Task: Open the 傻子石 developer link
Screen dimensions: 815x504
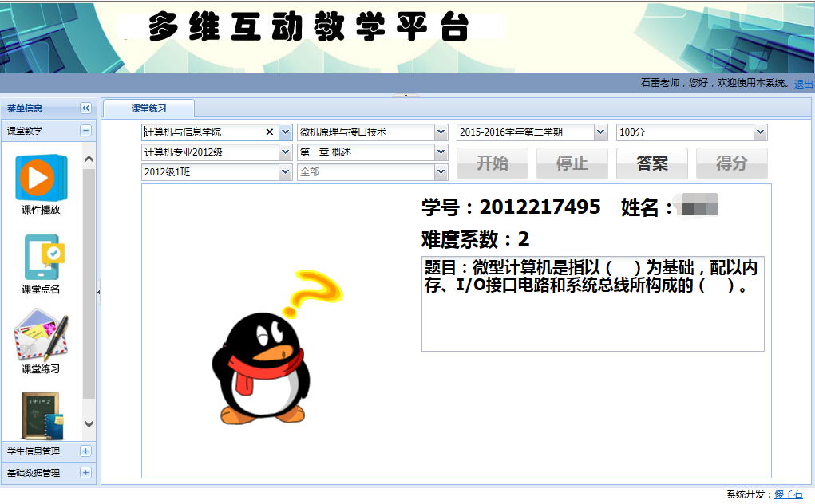Action: (789, 494)
